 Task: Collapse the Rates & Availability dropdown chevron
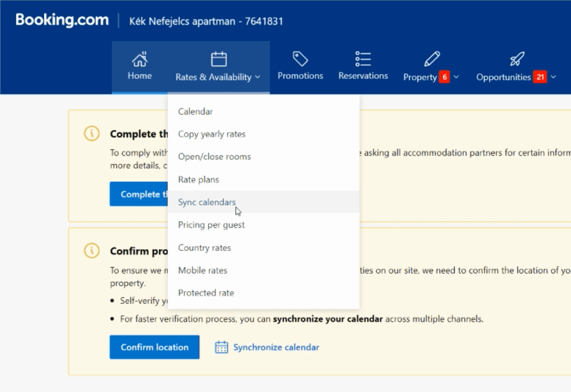pyautogui.click(x=258, y=77)
